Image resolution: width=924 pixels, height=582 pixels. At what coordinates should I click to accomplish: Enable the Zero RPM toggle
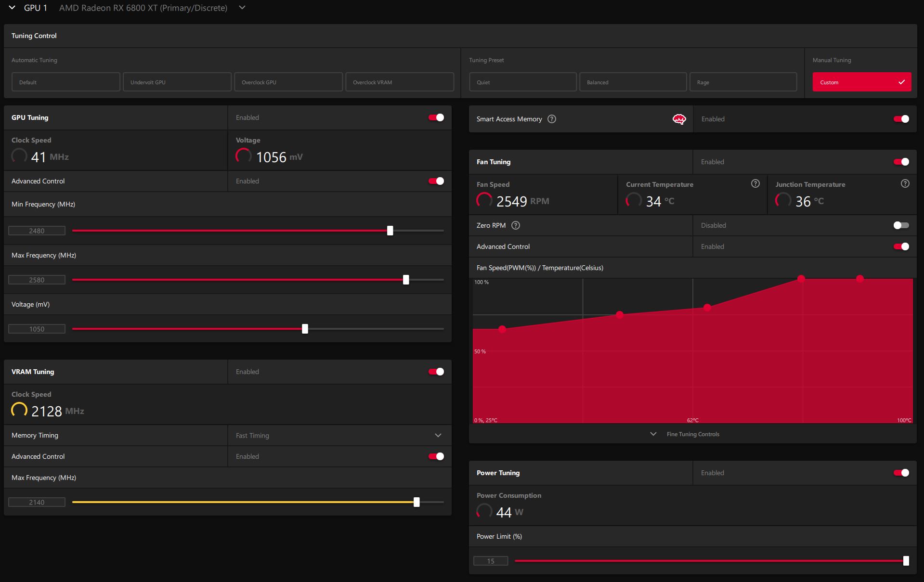point(900,225)
